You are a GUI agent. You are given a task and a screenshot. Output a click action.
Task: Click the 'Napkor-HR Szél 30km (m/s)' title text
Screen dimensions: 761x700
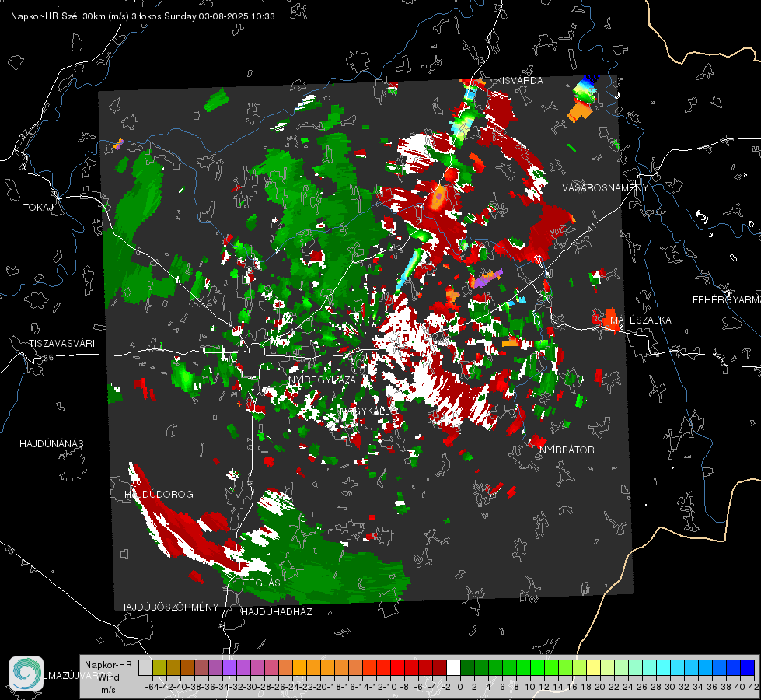70,16
